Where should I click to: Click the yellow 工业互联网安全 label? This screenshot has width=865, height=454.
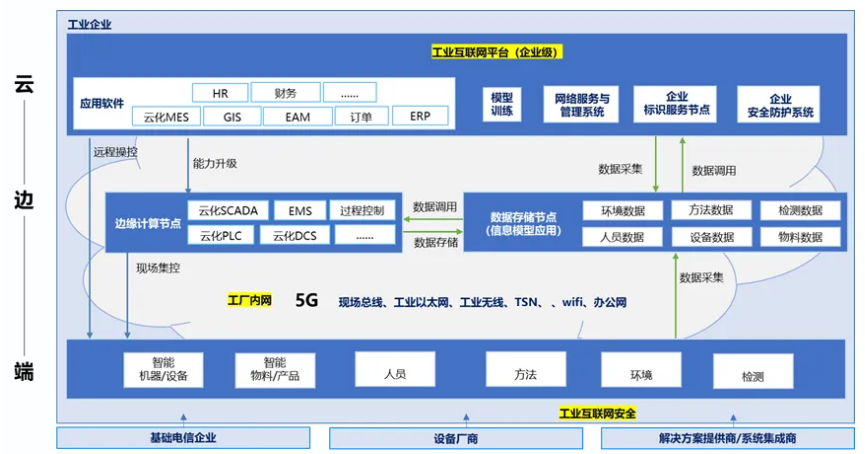[x=597, y=413]
